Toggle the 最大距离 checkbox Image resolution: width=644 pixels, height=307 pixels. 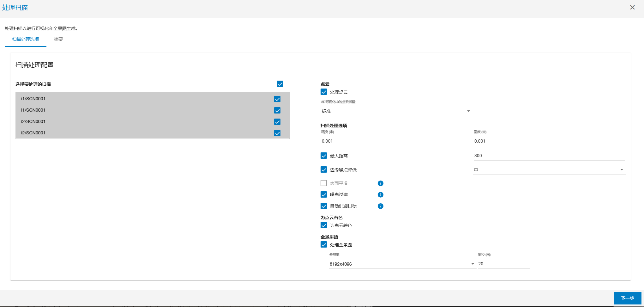point(324,156)
